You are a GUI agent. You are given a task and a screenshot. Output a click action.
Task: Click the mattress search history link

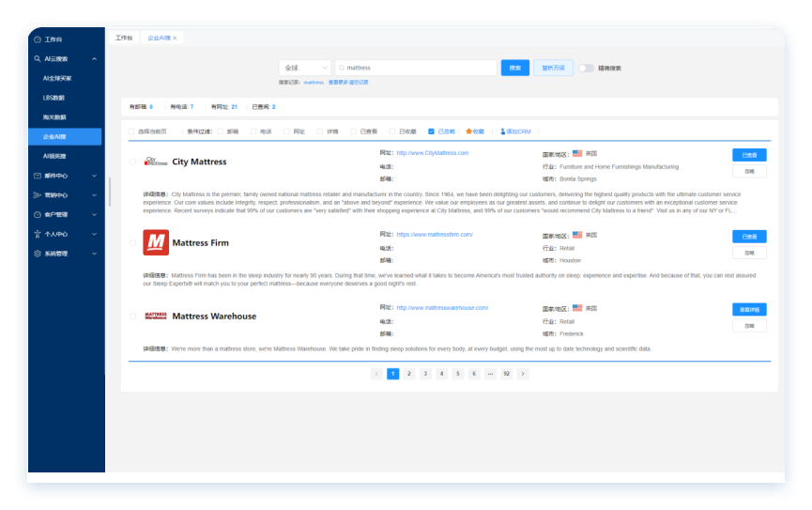click(314, 83)
